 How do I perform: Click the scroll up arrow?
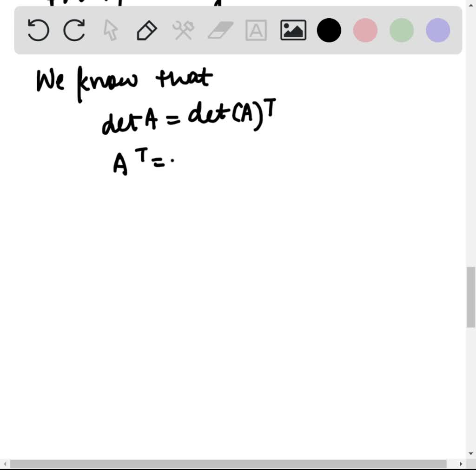(x=471, y=5)
